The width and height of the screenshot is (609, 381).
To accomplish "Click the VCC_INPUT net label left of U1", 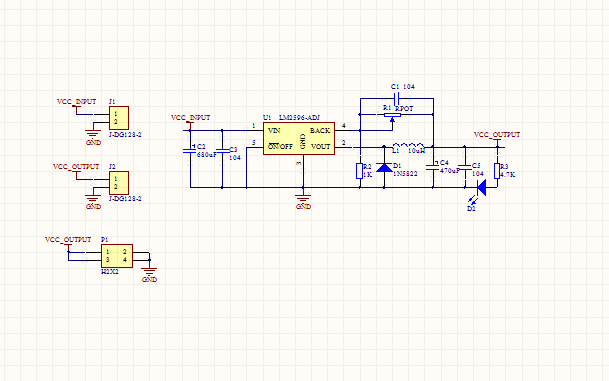I will coord(190,118).
